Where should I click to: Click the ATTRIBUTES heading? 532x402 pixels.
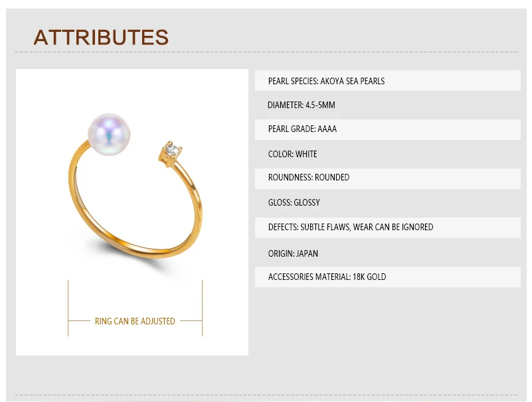pyautogui.click(x=101, y=37)
